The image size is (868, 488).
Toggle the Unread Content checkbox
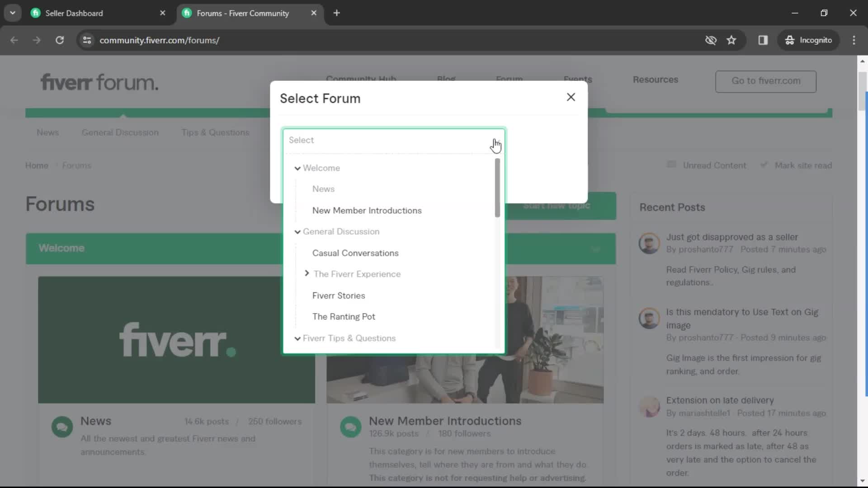(x=671, y=165)
